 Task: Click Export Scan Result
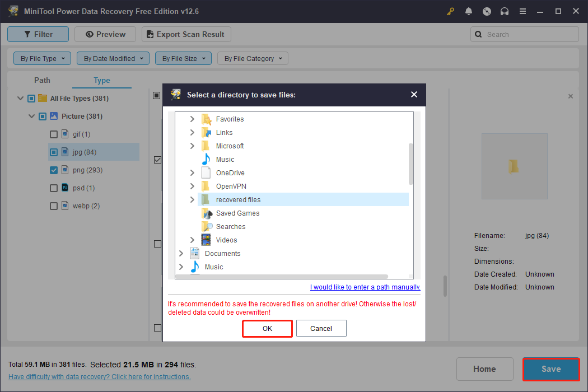(x=186, y=34)
